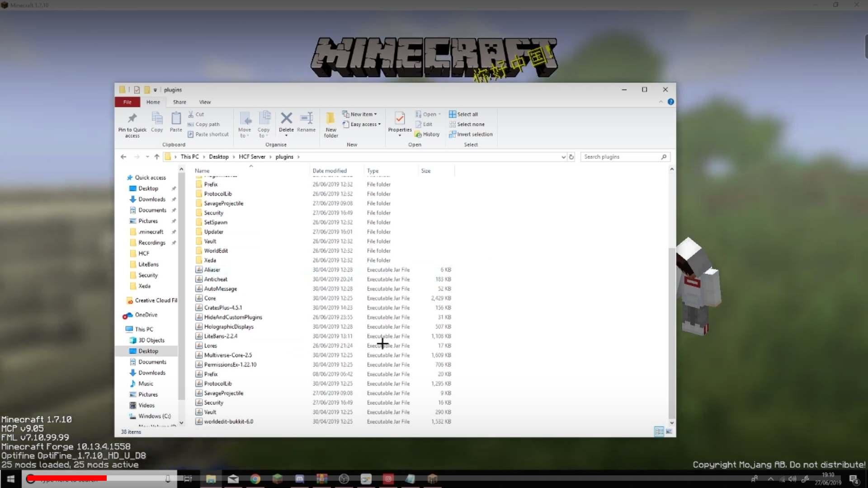This screenshot has width=868, height=488.
Task: Click Invert selection in ribbon
Action: [x=471, y=134]
